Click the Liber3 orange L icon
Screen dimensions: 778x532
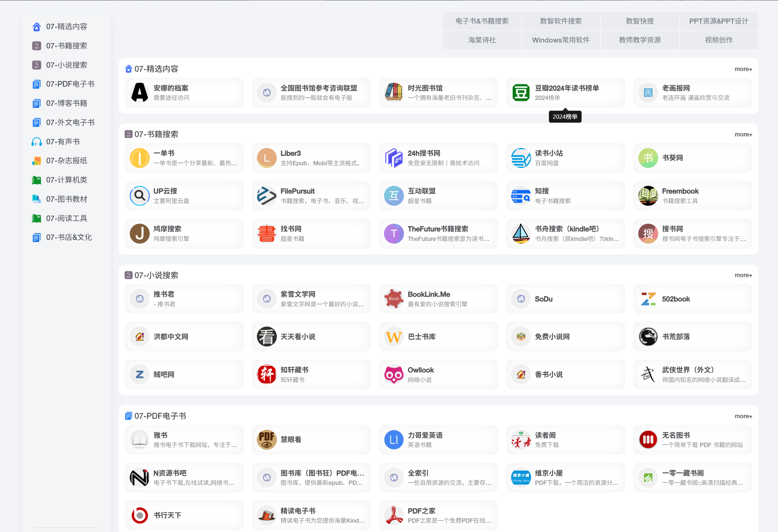pyautogui.click(x=267, y=158)
